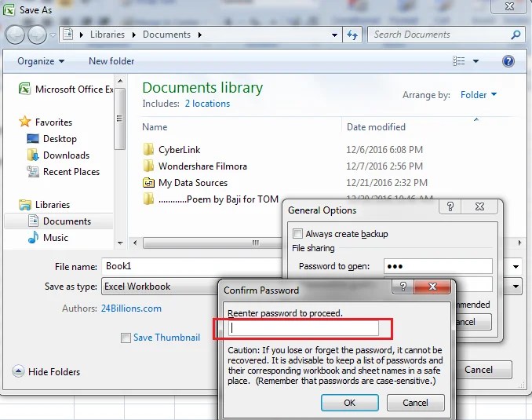This screenshot has height=420, width=532.
Task: Open the Organize menu
Action: tap(41, 61)
